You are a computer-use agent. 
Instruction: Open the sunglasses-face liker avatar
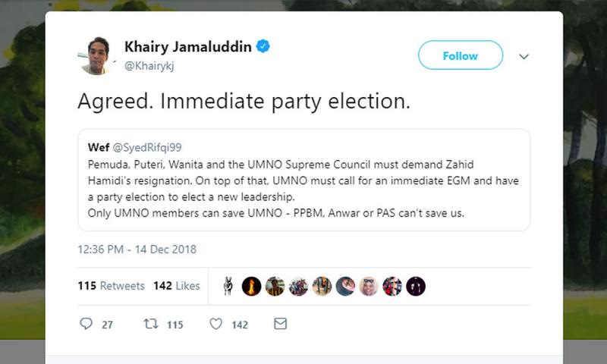point(370,286)
